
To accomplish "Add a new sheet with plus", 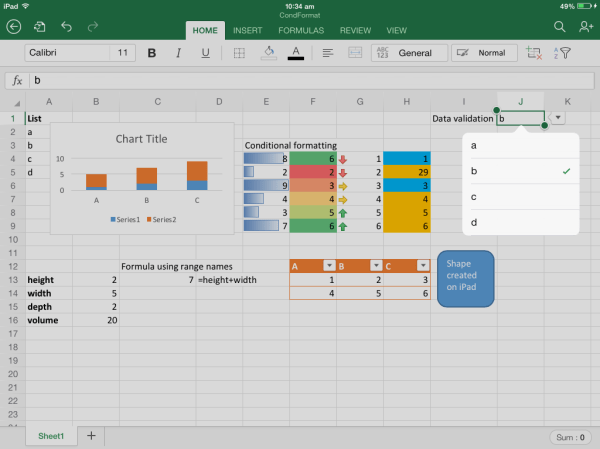I will (x=91, y=436).
